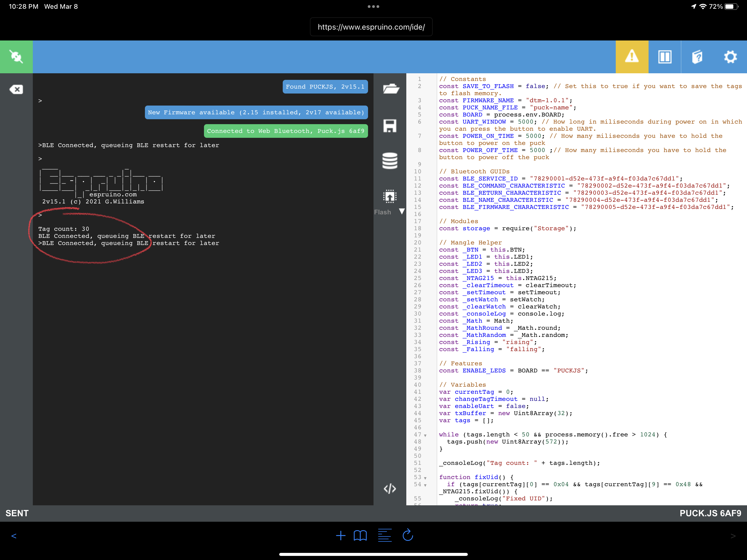
Task: Switch editor mode with the code brackets icon
Action: pos(390,488)
